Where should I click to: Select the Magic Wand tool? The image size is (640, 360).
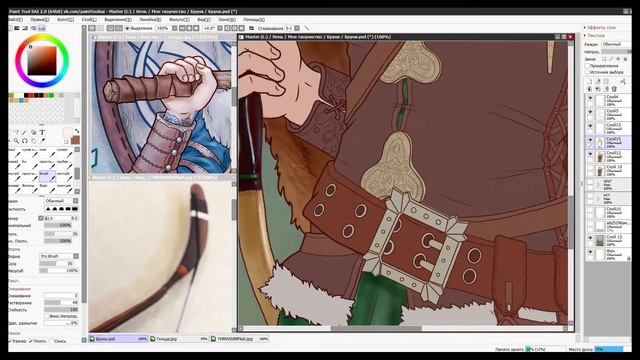[x=25, y=132]
